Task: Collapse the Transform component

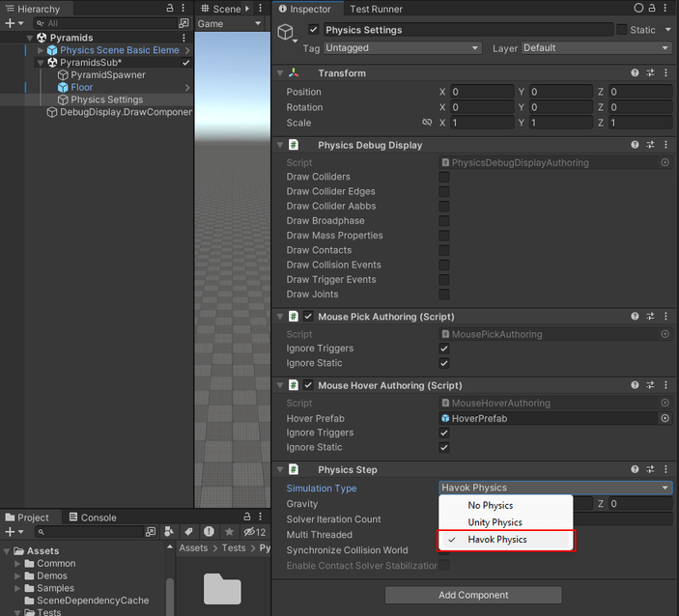Action: point(280,73)
